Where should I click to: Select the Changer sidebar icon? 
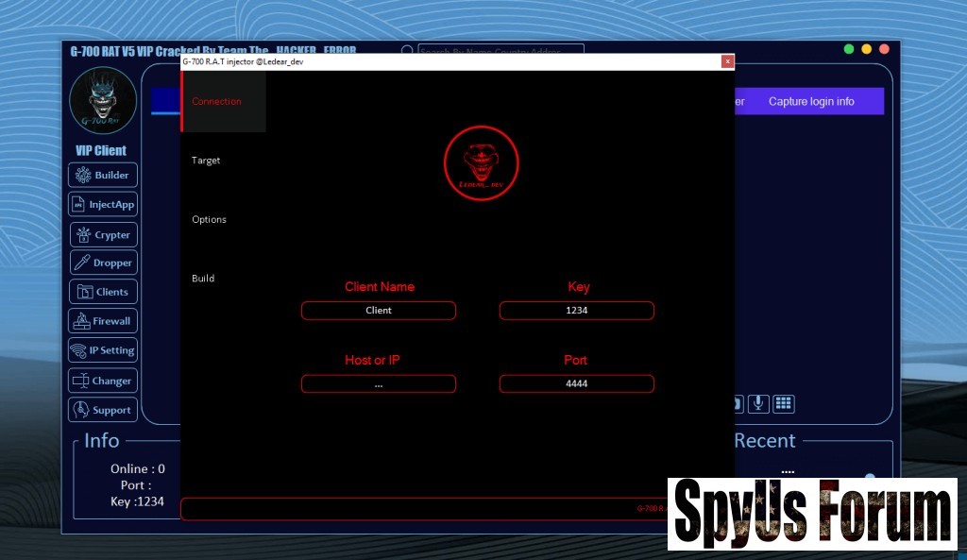pyautogui.click(x=80, y=381)
